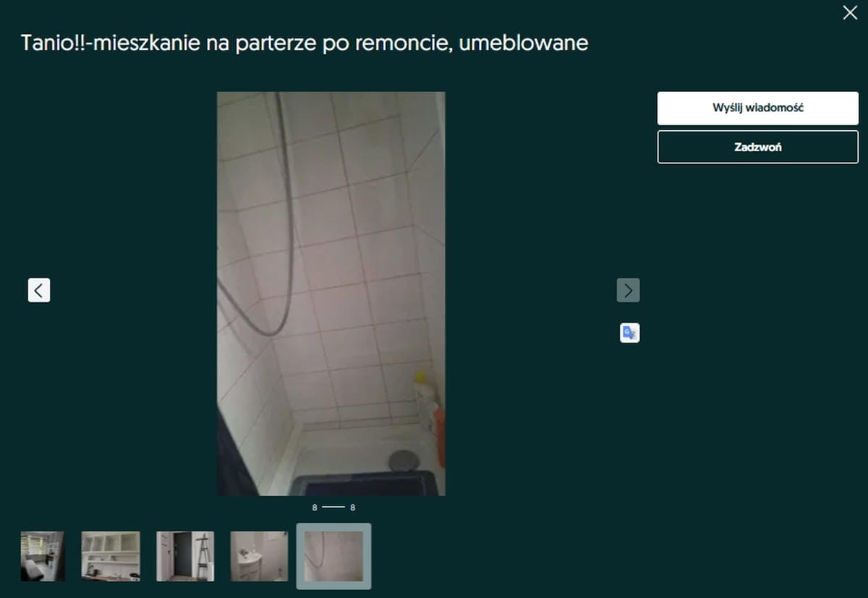The width and height of the screenshot is (868, 598).
Task: Close the photo gallery with the X
Action: [x=850, y=12]
